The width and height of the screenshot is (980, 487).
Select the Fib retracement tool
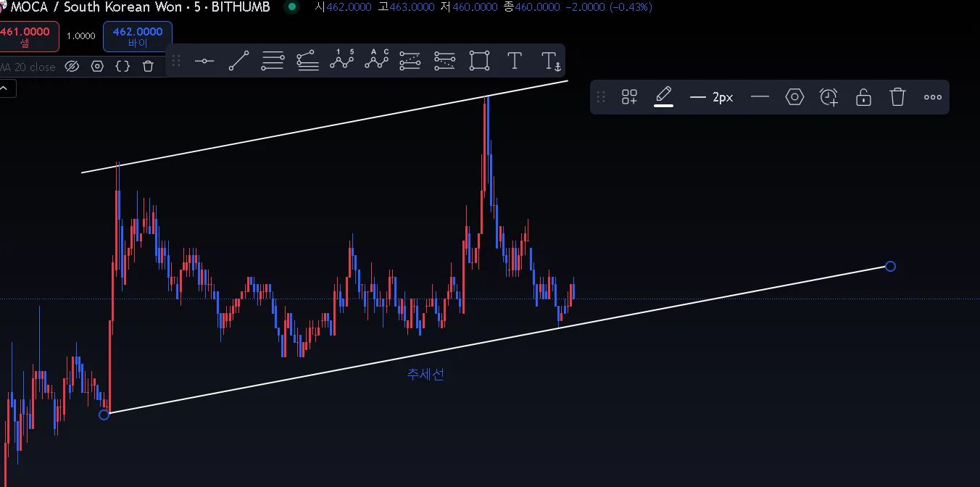click(x=273, y=61)
